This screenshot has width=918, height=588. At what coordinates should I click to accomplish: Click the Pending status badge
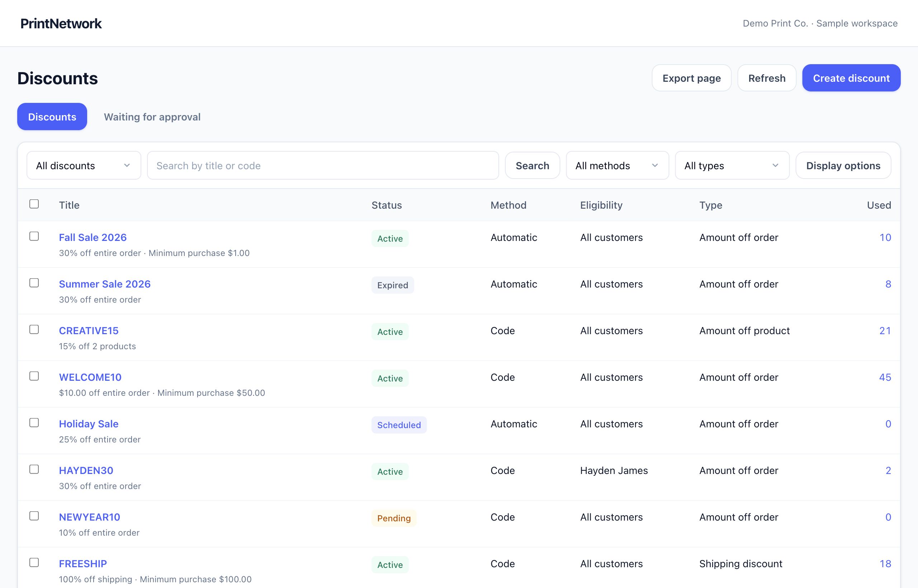point(394,518)
